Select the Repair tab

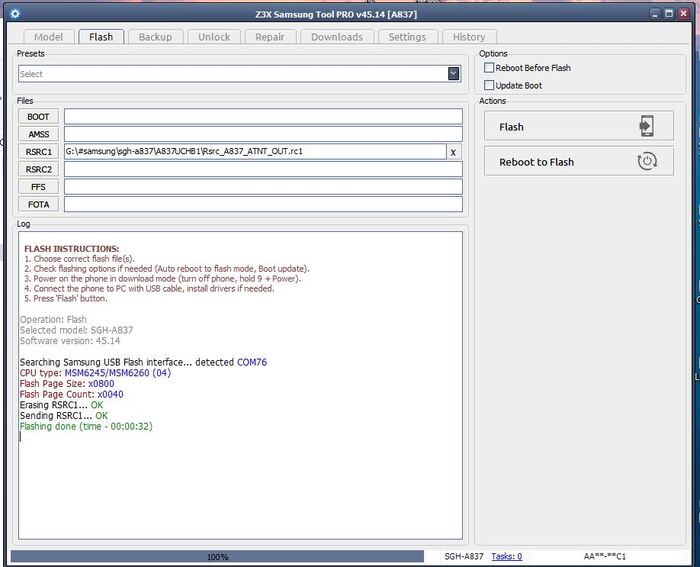click(269, 37)
